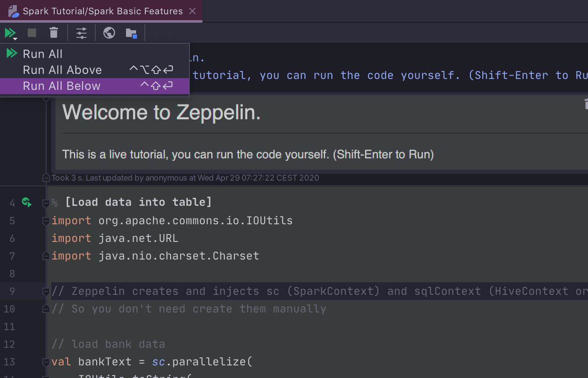
Task: Choose Run All from the dropdown menu
Action: (x=94, y=54)
